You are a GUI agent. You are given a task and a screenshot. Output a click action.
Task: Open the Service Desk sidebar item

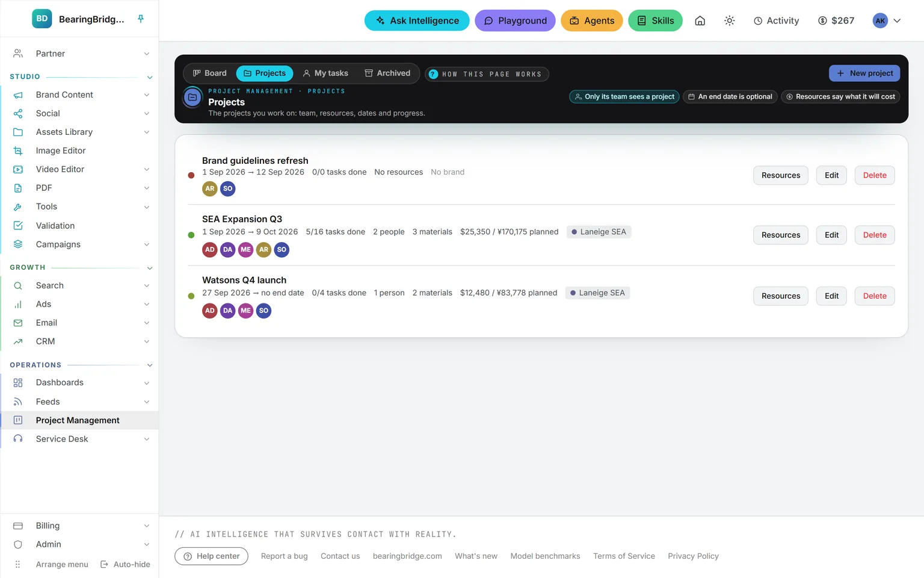click(x=79, y=439)
